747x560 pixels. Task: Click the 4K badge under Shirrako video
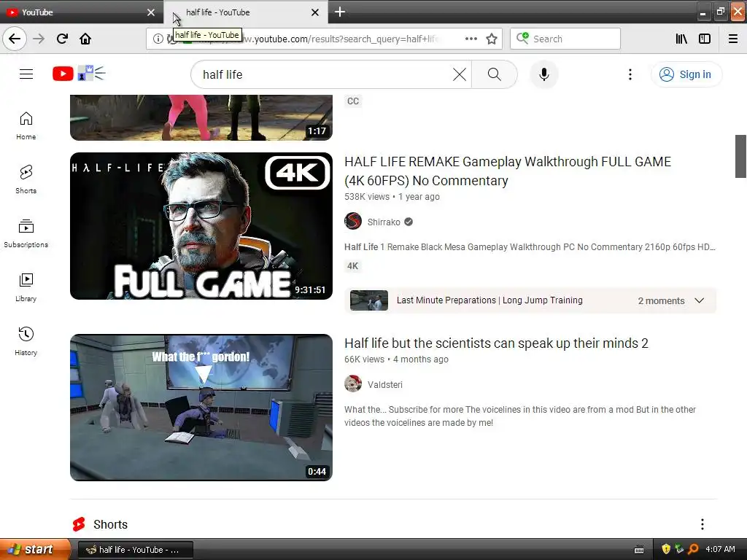[352, 265]
